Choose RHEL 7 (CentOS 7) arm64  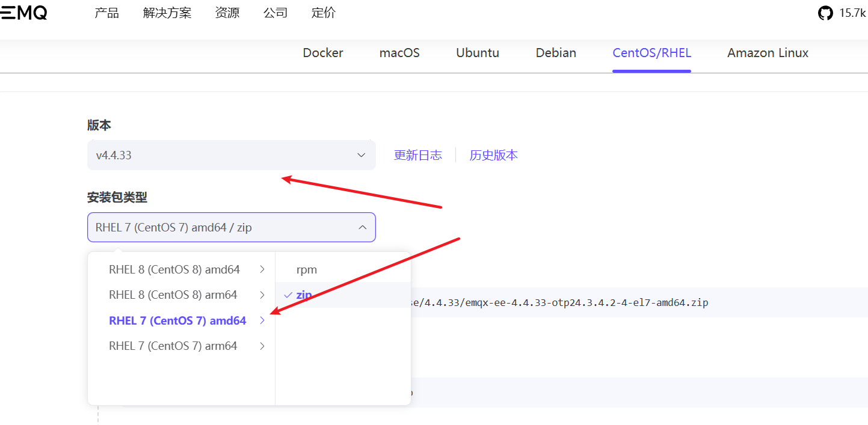click(x=173, y=346)
